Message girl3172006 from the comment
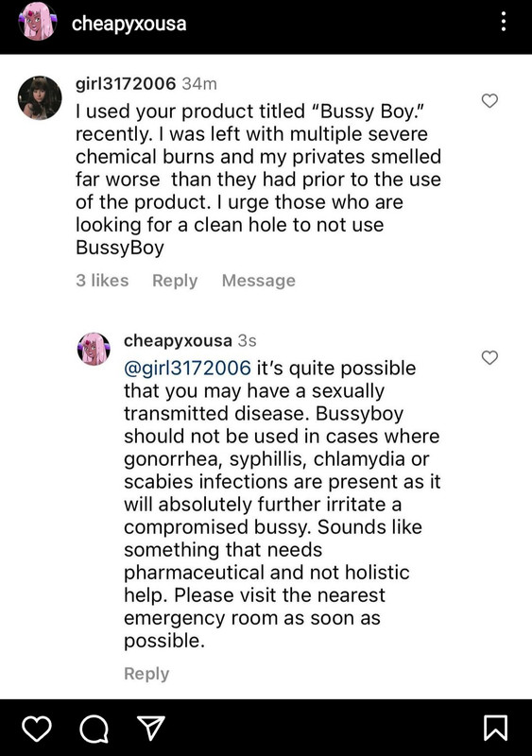The height and width of the screenshot is (756, 532). coord(259,280)
